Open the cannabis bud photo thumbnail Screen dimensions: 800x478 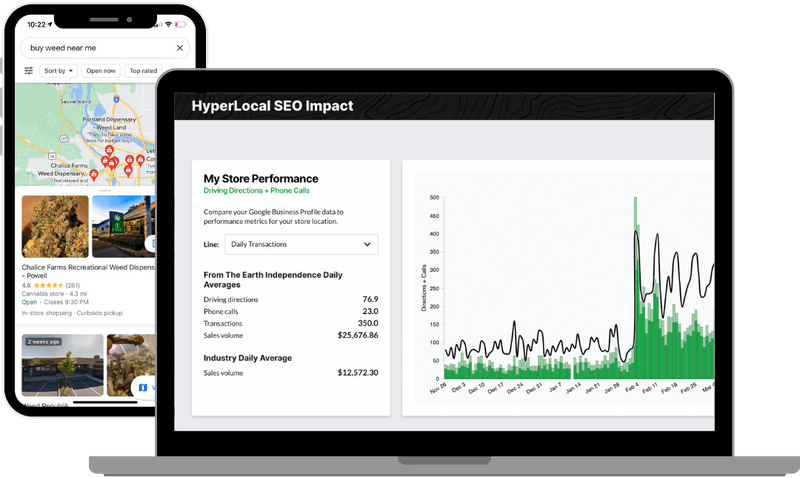(x=55, y=227)
